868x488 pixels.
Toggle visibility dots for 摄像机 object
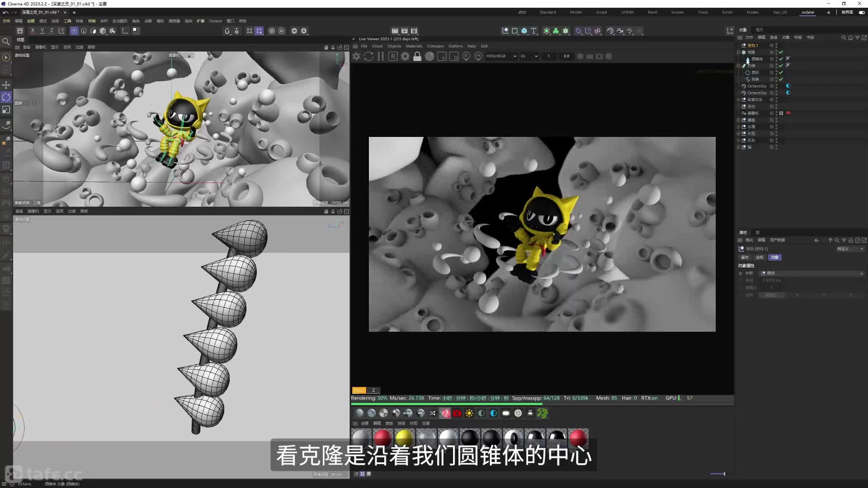tap(777, 113)
